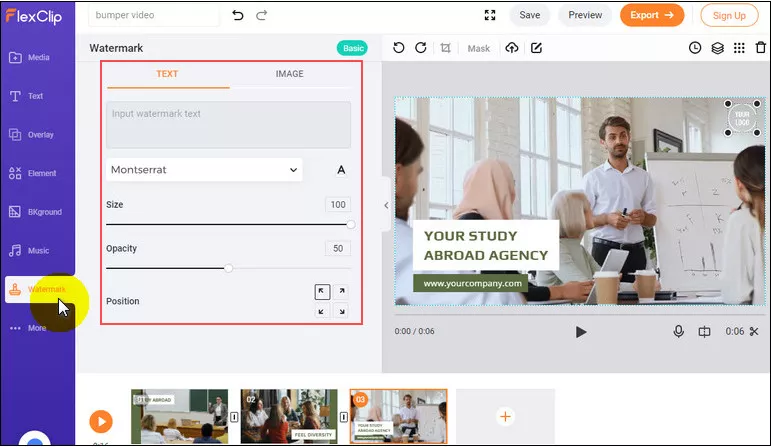Click the Preview button
771x447 pixels.
(x=585, y=15)
